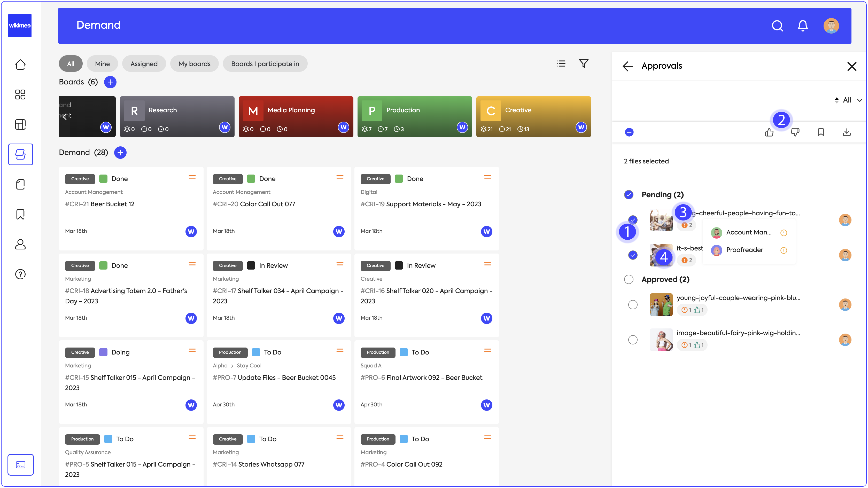Switch to the Mine tab
This screenshot has height=488, width=868.
point(102,64)
